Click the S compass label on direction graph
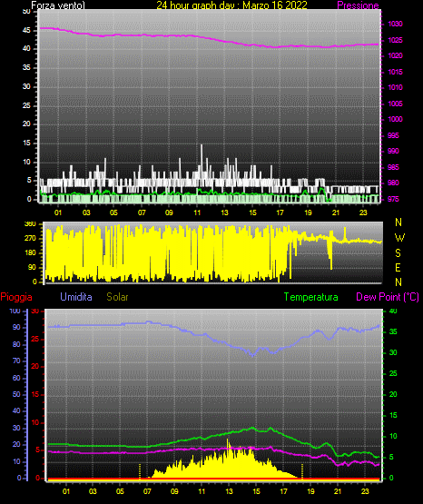Image resolution: width=423 pixels, height=504 pixels. click(x=398, y=253)
